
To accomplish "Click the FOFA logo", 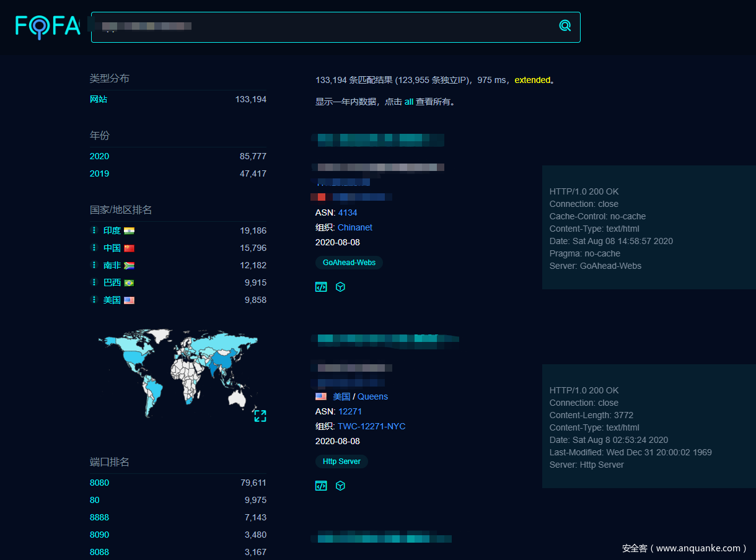I will tap(48, 26).
